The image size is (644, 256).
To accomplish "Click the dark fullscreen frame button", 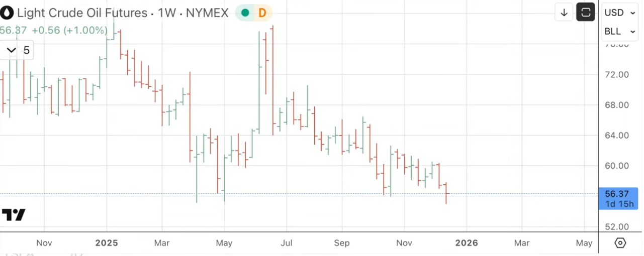I will point(586,13).
